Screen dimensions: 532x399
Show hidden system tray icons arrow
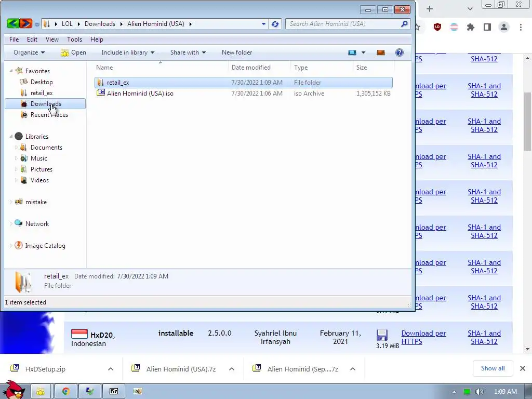[454, 392]
